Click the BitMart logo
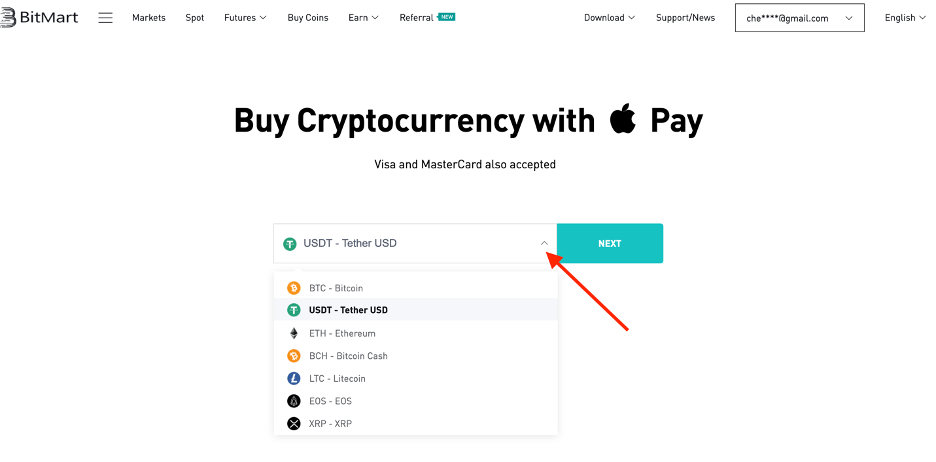The image size is (936, 462). click(39, 17)
